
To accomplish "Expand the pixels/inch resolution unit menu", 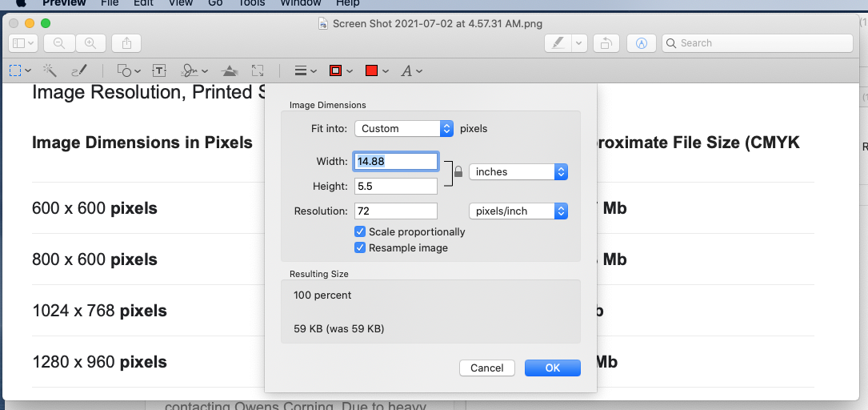I will click(x=518, y=211).
